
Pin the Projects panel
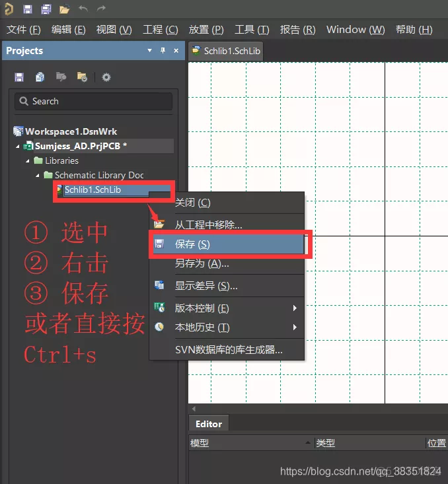(163, 50)
